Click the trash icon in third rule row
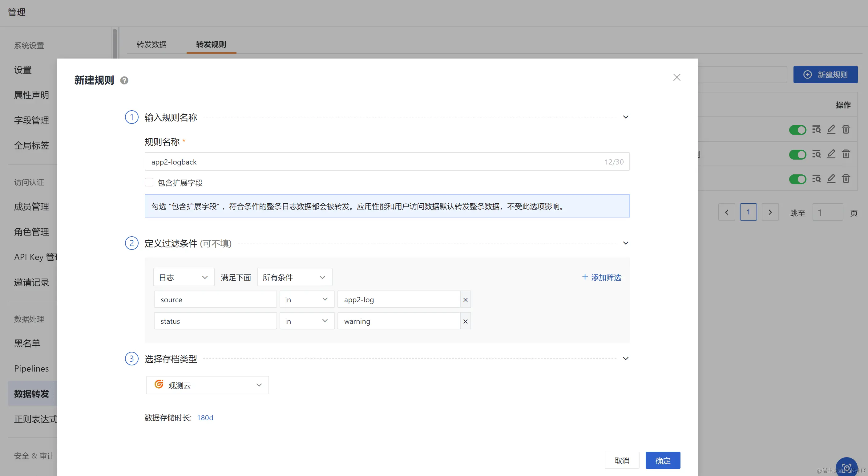Viewport: 868px width, 476px height. click(x=846, y=179)
